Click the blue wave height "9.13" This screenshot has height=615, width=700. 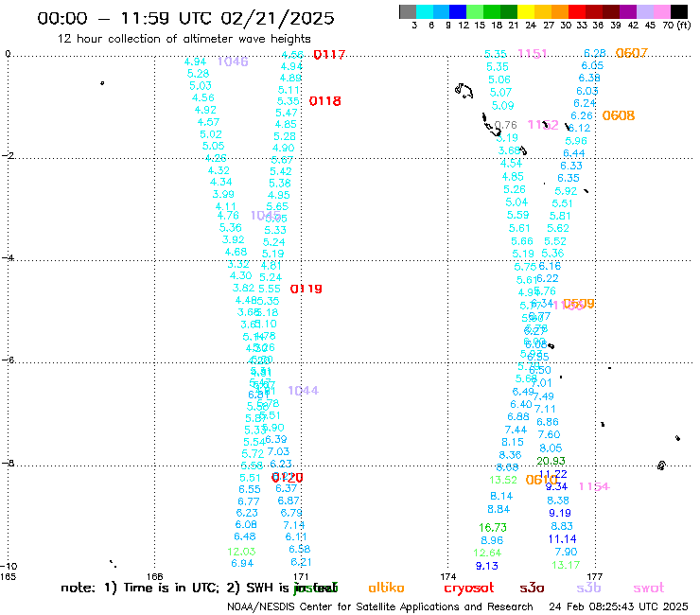point(486,566)
